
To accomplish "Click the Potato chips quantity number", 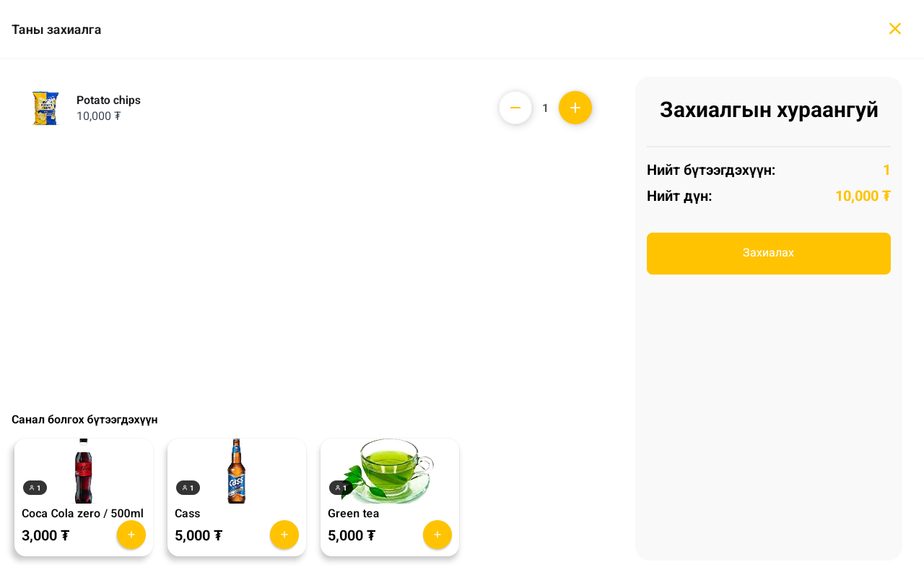I will coord(545,108).
